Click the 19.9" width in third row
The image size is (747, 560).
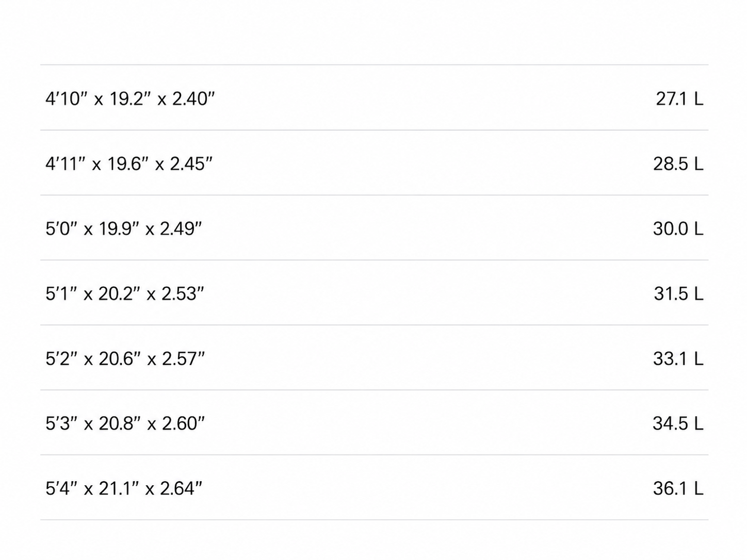click(119, 228)
